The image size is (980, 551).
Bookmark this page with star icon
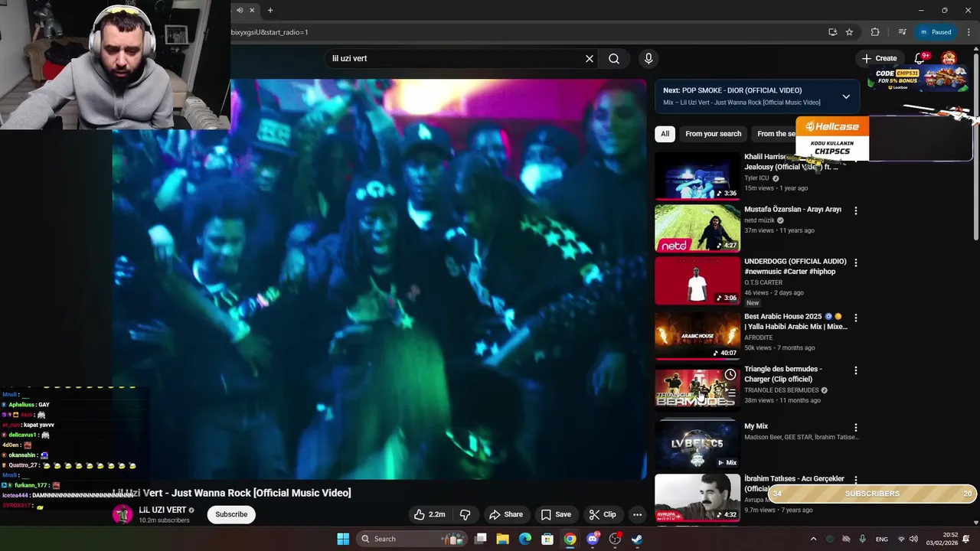click(x=849, y=32)
